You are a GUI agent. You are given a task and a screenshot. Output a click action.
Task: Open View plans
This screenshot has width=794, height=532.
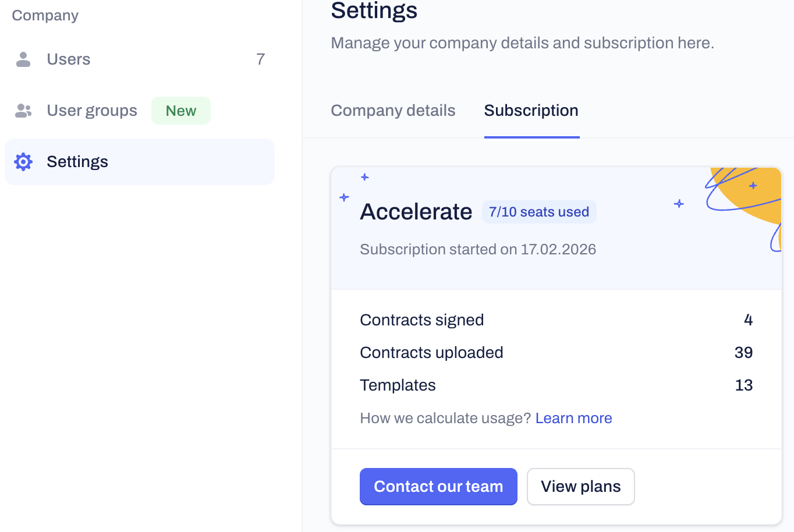coord(580,487)
